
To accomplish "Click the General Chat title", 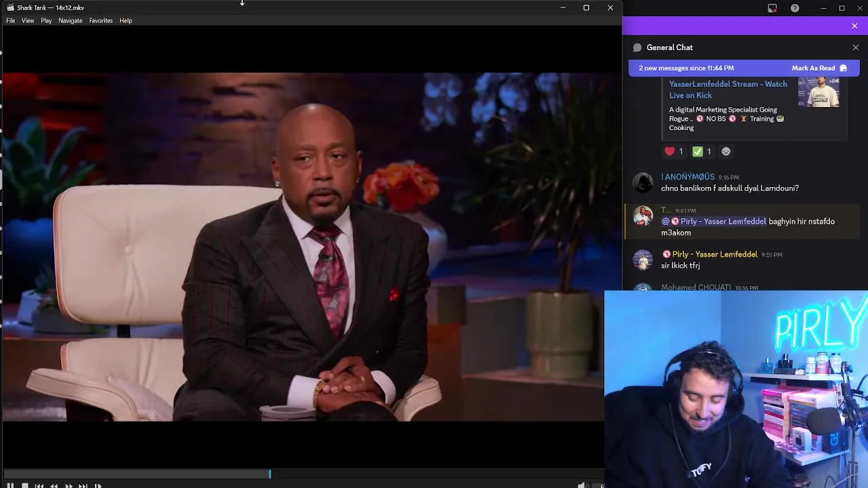I will [x=669, y=47].
